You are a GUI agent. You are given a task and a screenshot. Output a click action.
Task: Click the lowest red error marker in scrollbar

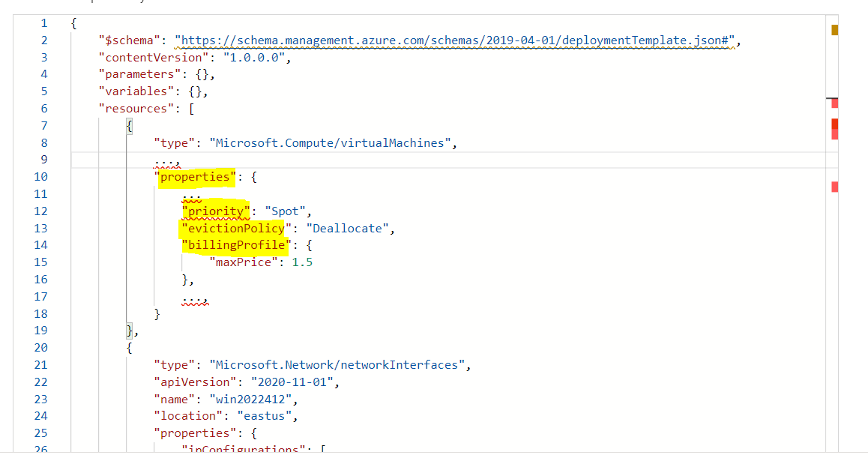coord(834,186)
